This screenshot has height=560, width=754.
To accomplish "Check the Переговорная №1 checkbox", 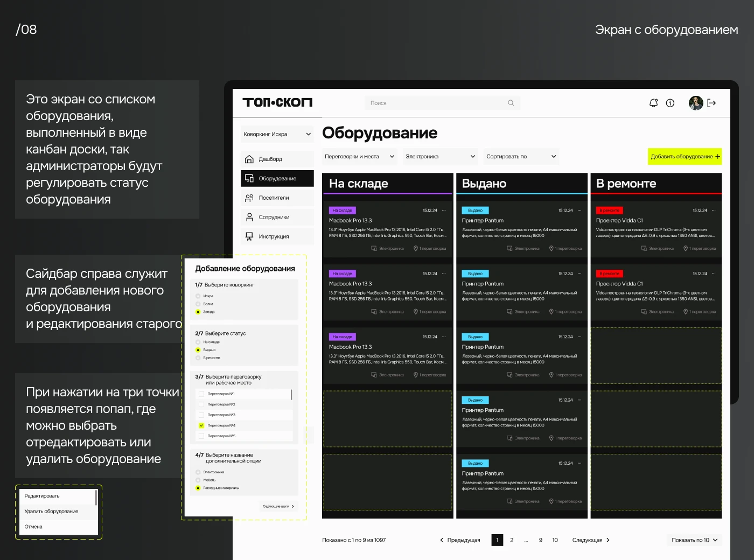I will point(201,394).
